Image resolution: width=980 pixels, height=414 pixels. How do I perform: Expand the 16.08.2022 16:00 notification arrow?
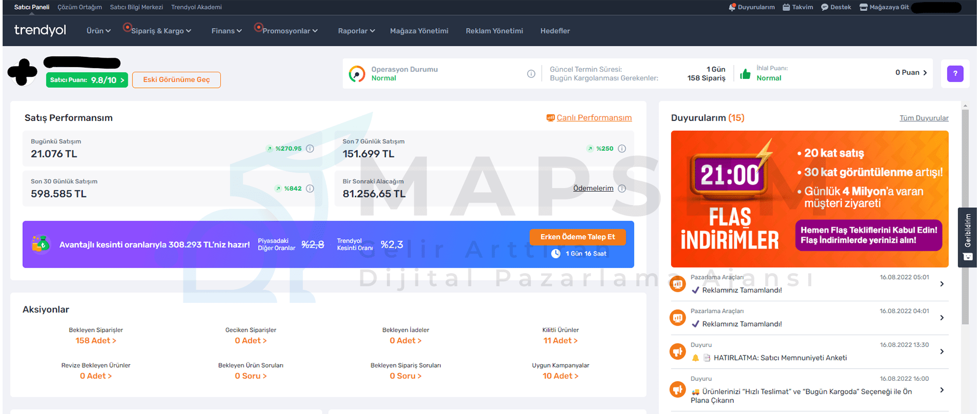pyautogui.click(x=942, y=390)
